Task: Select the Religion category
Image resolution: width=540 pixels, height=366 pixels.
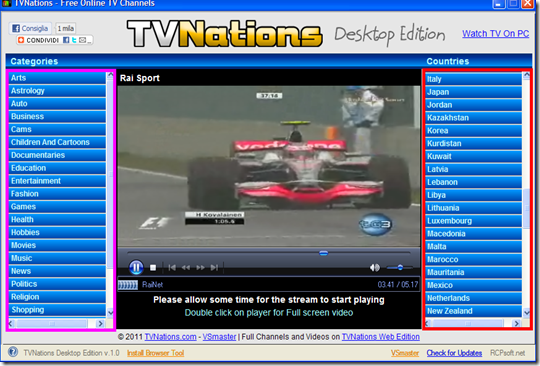Action: pyautogui.click(x=57, y=297)
